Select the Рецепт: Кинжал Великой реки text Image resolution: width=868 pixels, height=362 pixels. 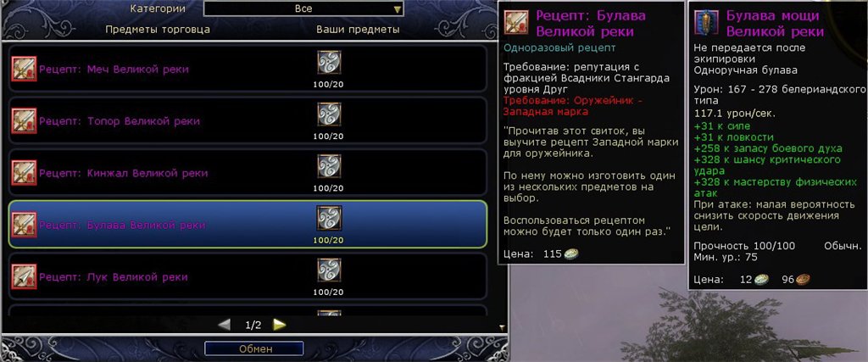124,173
